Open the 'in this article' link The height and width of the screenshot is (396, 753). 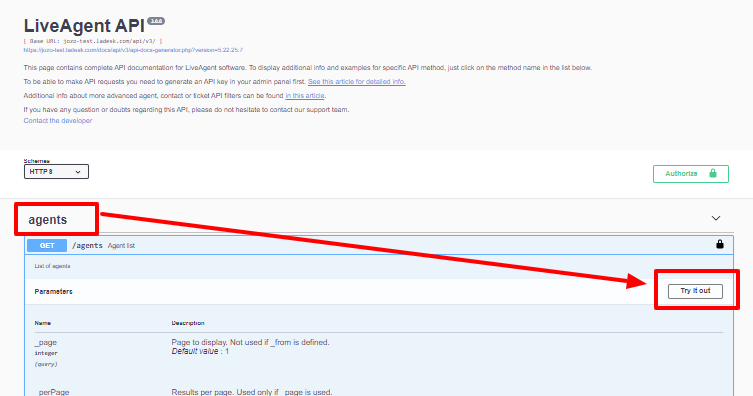click(x=305, y=96)
